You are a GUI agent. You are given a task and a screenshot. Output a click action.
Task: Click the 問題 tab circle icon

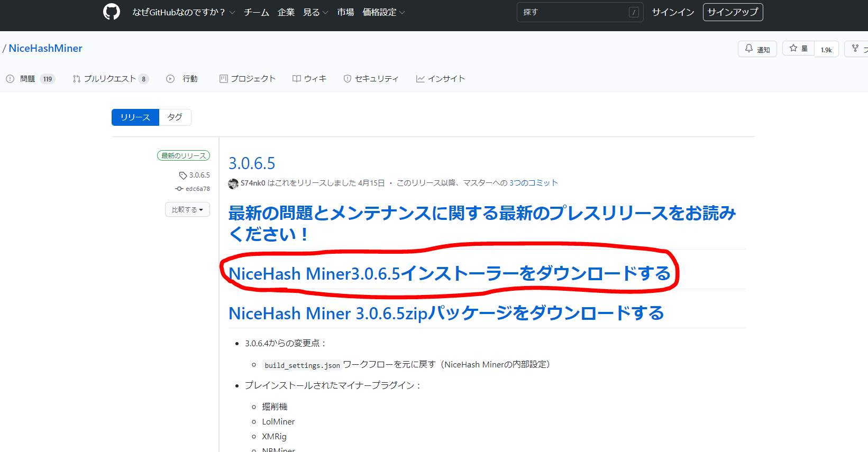click(x=10, y=79)
